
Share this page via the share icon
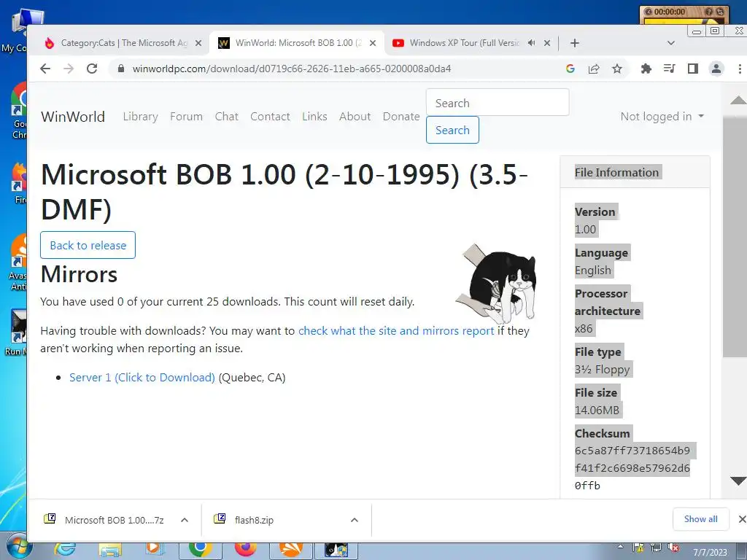coord(594,69)
